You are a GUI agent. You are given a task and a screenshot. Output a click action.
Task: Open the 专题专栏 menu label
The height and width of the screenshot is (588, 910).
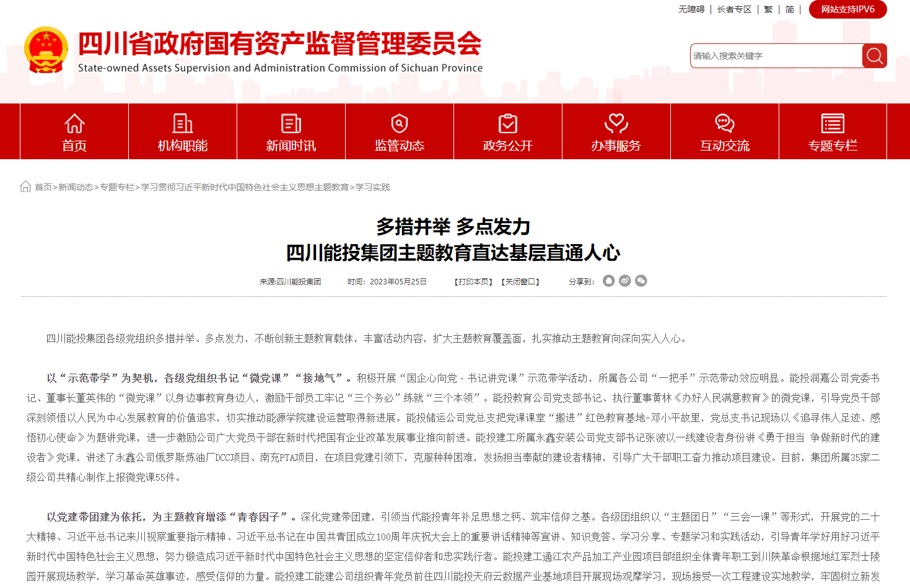[x=833, y=146]
